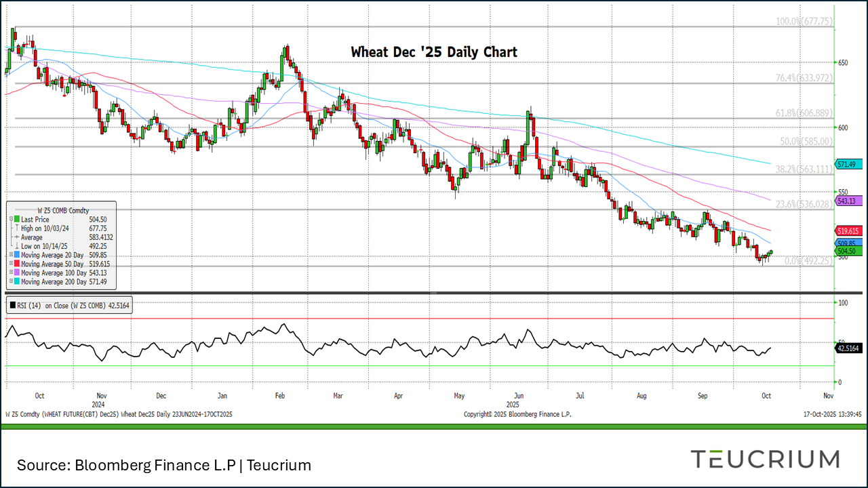The image size is (868, 488).
Task: Click the Average crosshair icon in legend
Action: coord(17,237)
